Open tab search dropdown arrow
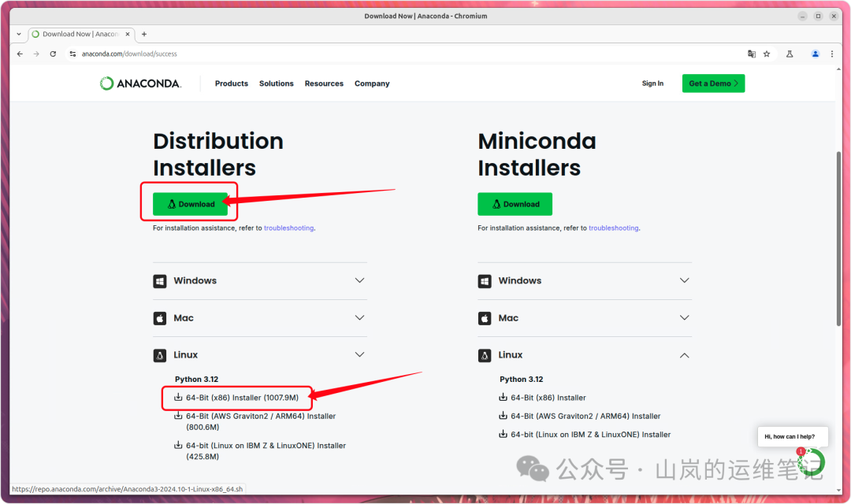This screenshot has height=504, width=851. (x=19, y=34)
